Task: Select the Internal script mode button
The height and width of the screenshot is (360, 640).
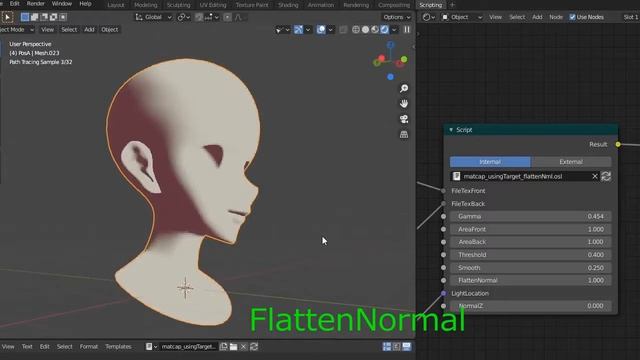Action: [490, 162]
